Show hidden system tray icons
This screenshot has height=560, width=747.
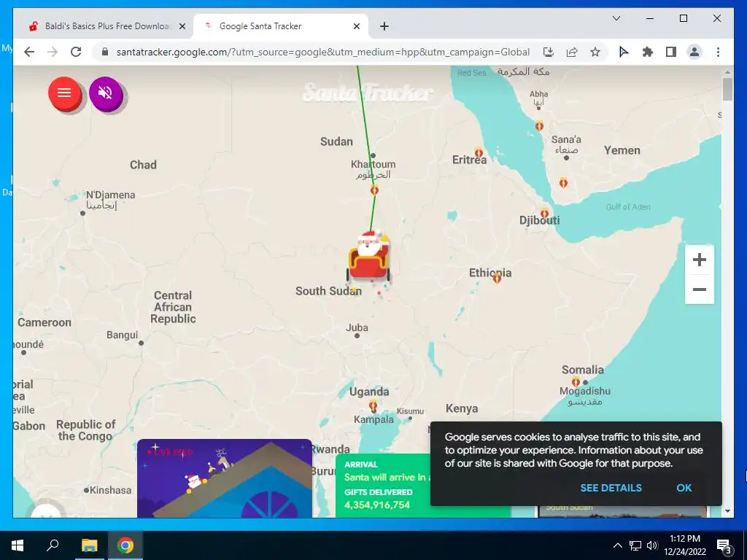(617, 545)
